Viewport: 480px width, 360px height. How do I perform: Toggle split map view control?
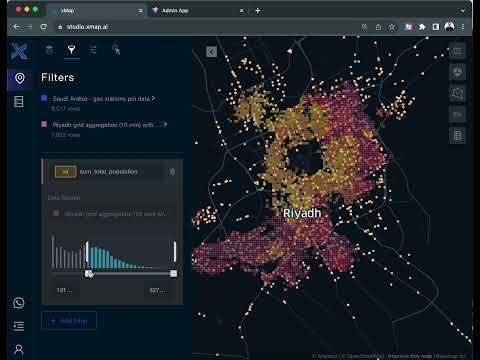(457, 51)
